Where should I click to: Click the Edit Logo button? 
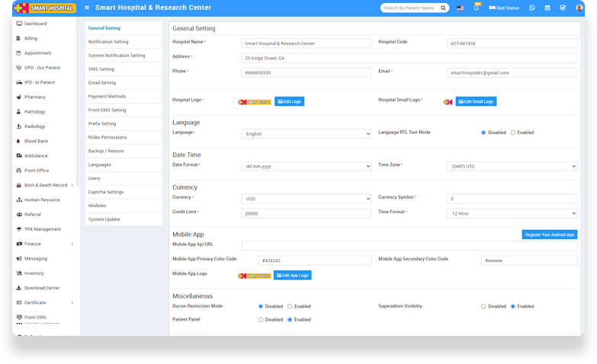click(289, 101)
